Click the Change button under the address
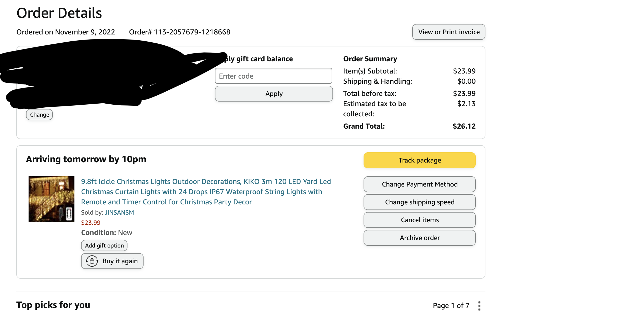 [x=40, y=115]
